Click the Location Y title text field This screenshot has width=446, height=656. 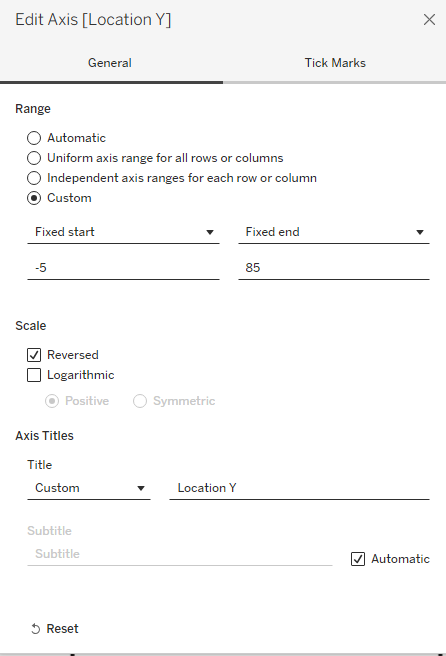[x=300, y=488]
